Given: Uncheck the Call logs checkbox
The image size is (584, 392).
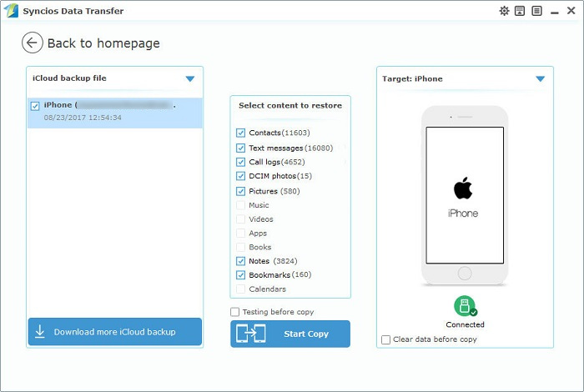Looking at the screenshot, I should (x=240, y=163).
